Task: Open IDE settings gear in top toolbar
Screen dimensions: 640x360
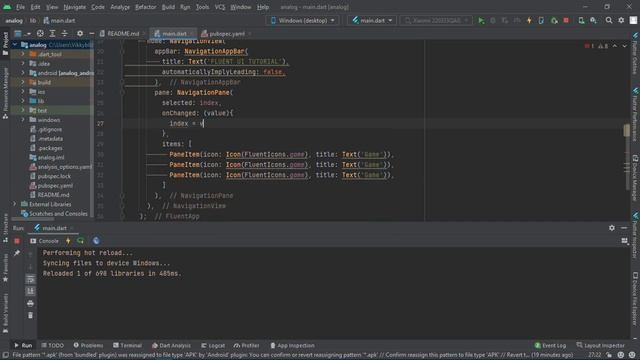Action: 621,20
